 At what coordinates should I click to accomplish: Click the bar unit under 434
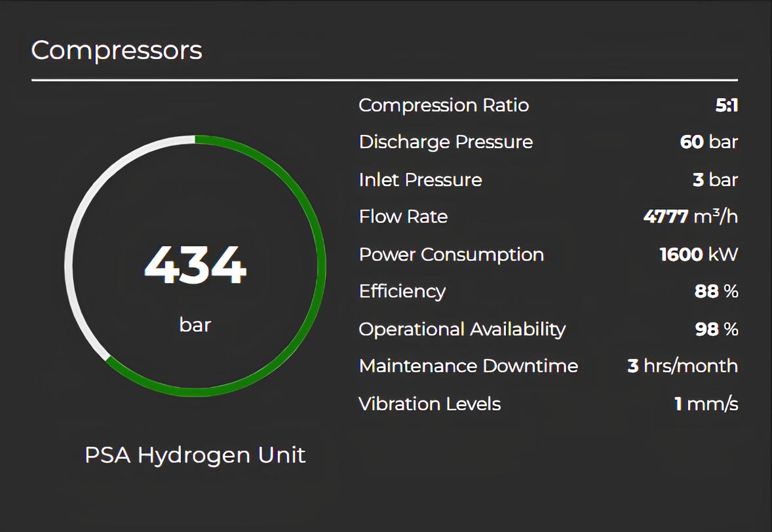click(x=195, y=325)
